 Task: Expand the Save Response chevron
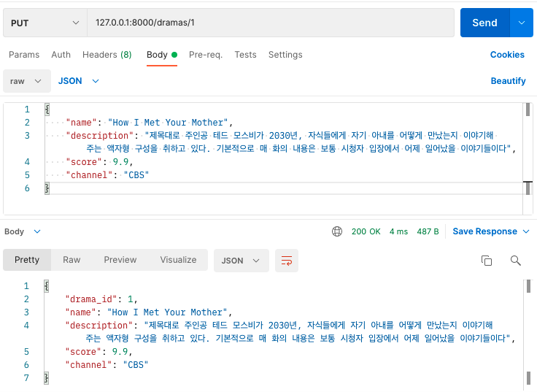[526, 231]
